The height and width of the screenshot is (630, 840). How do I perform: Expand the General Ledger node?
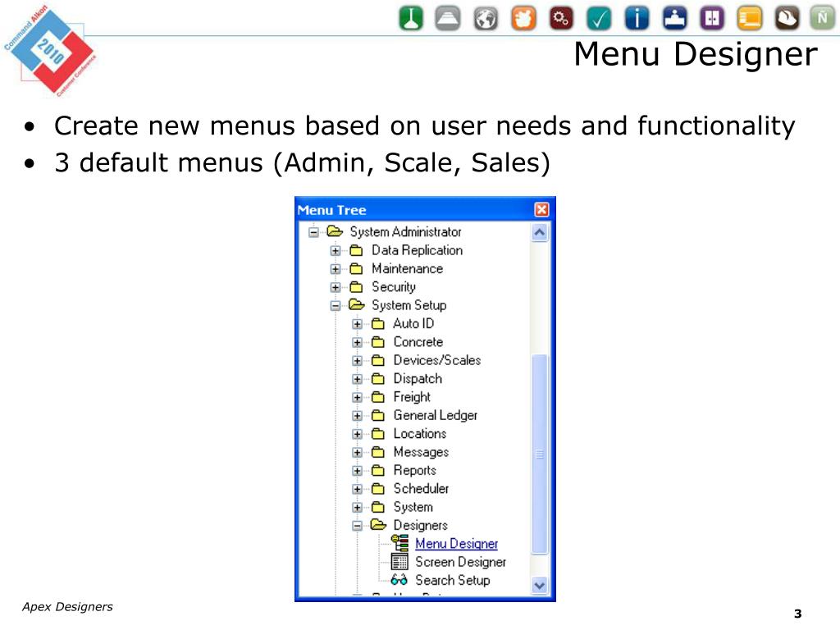click(358, 416)
